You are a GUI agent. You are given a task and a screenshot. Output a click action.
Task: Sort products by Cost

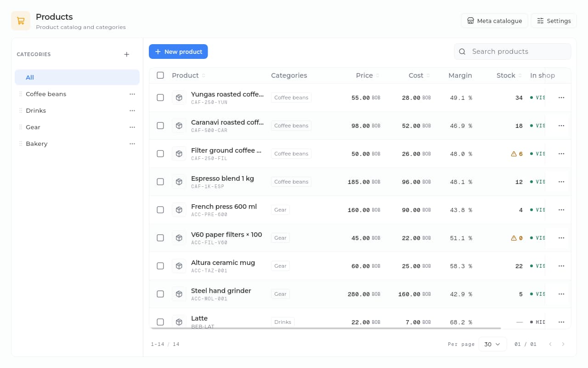419,75
